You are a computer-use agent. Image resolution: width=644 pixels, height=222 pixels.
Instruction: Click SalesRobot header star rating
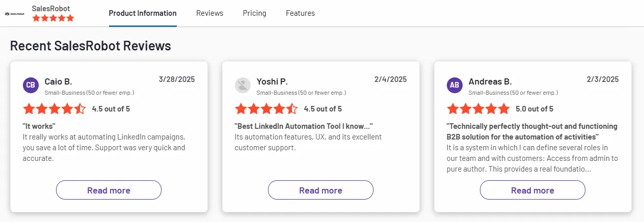point(53,18)
